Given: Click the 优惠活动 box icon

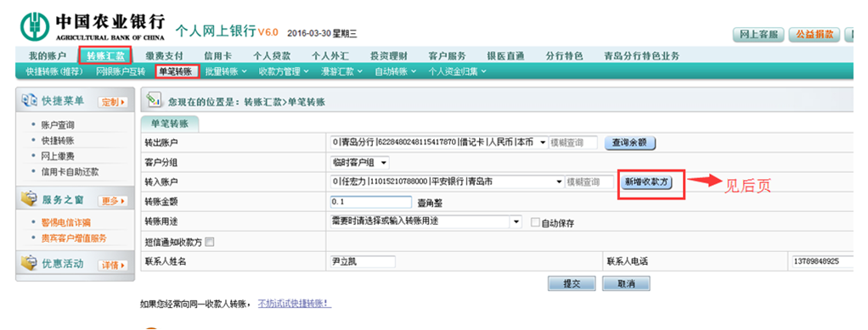Looking at the screenshot, I should point(30,263).
